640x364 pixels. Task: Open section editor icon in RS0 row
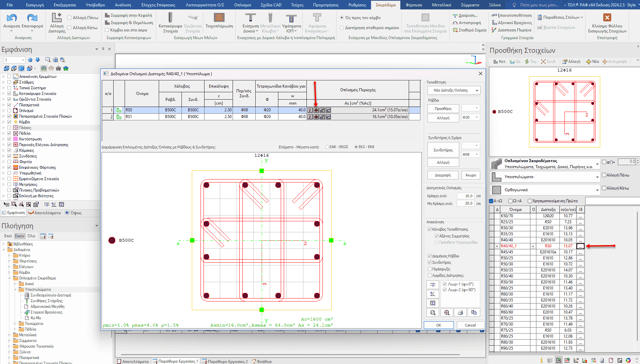coord(316,110)
